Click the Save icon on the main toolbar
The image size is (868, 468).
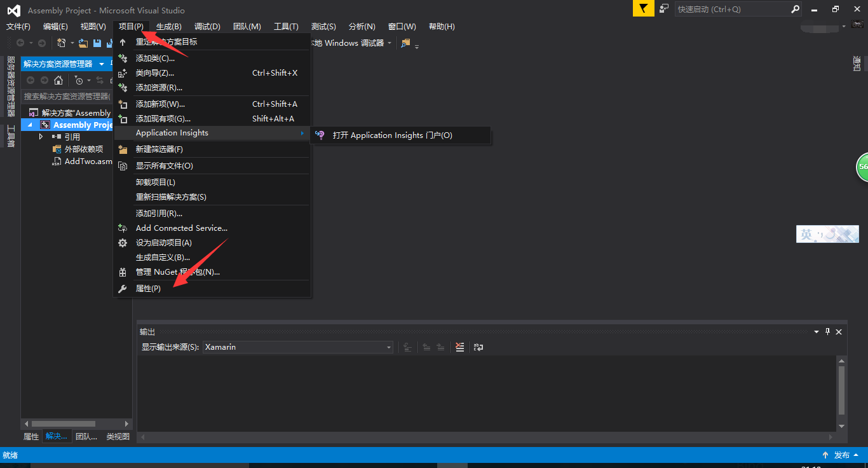[97, 43]
